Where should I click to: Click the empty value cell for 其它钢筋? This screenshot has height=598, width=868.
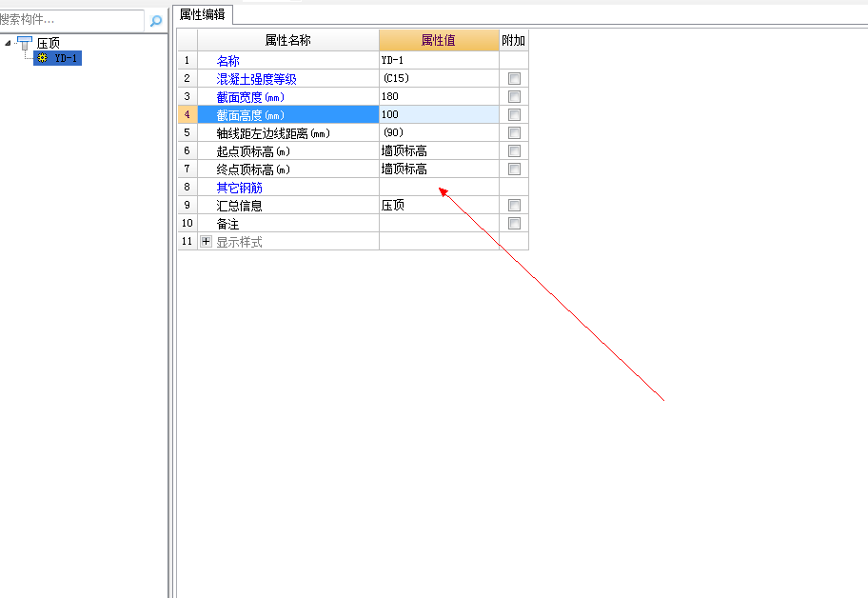coord(439,188)
